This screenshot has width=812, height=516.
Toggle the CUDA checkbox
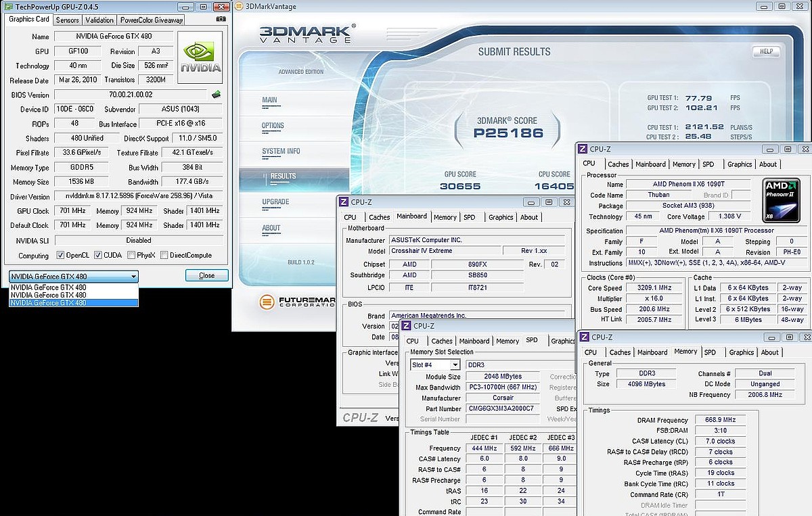(98, 256)
